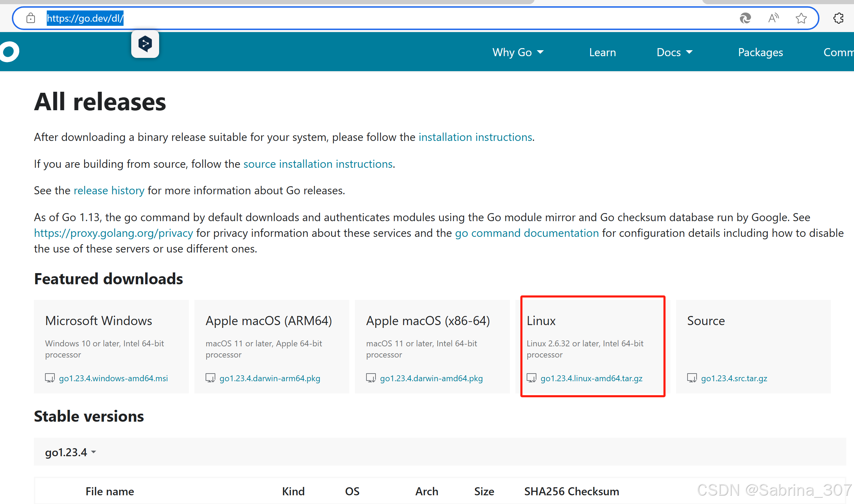
Task: Click download icon beside go1.23.4.src.tar.gz
Action: click(692, 378)
